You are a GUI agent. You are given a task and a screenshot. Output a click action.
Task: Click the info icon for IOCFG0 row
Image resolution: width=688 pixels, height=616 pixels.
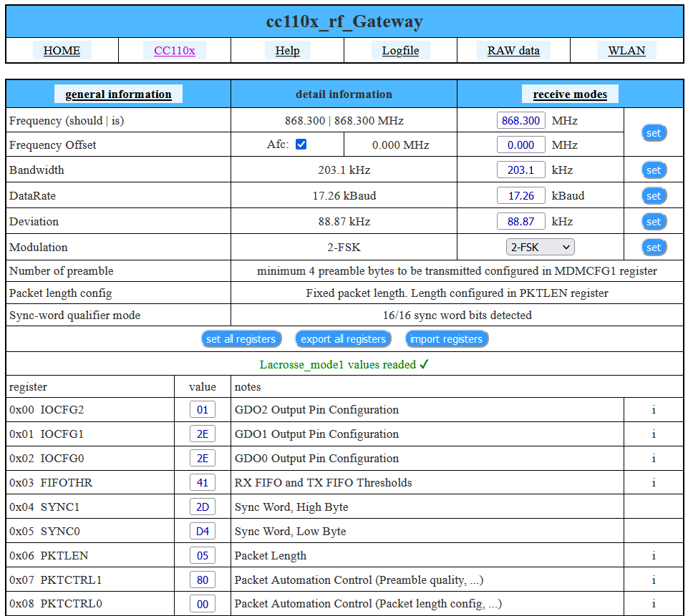(x=654, y=459)
